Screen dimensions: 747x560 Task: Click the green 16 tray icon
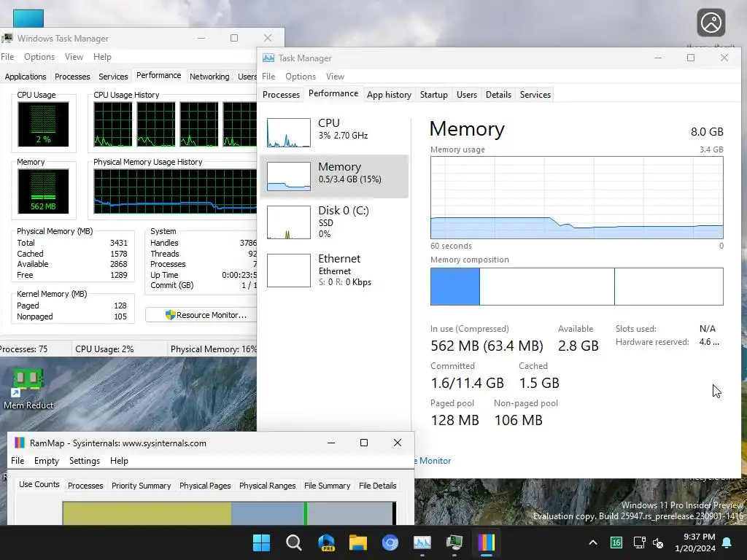[x=616, y=542]
